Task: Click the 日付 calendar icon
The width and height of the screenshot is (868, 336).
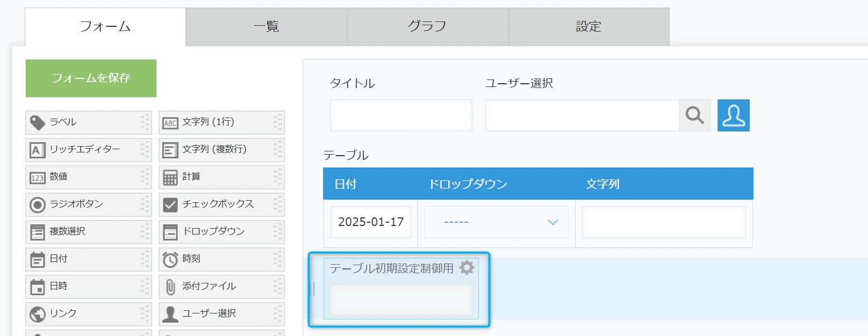Action: (x=37, y=259)
